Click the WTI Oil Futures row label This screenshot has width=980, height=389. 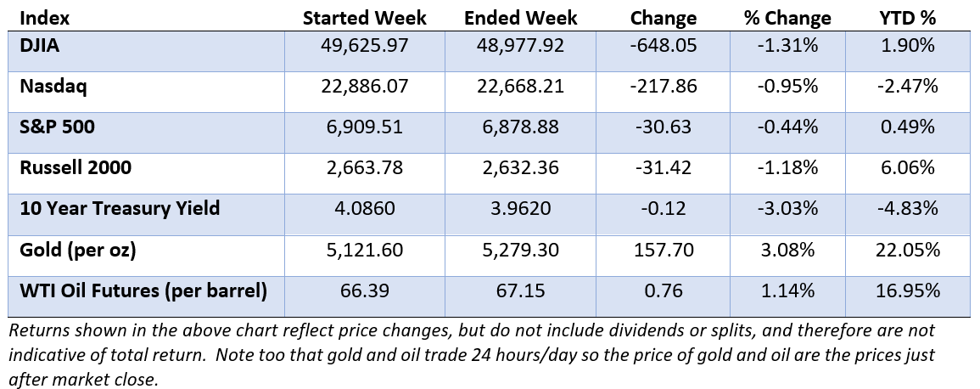coord(142,290)
